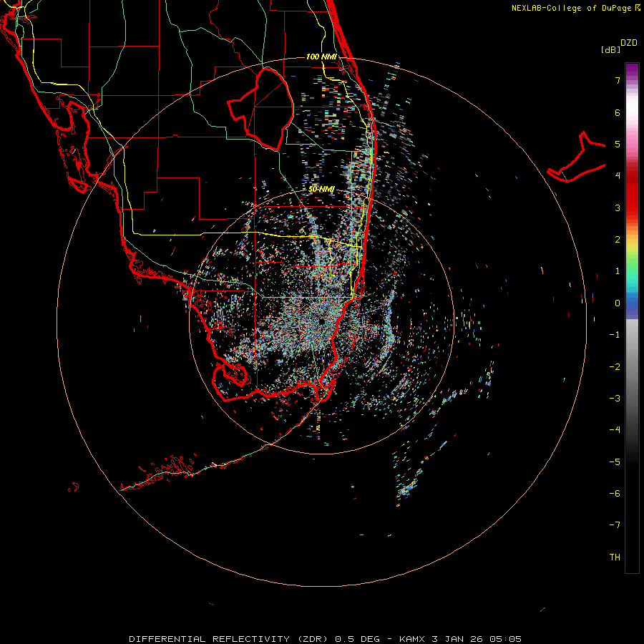Click the scale label -6
This screenshot has width=644, height=644.
[615, 494]
